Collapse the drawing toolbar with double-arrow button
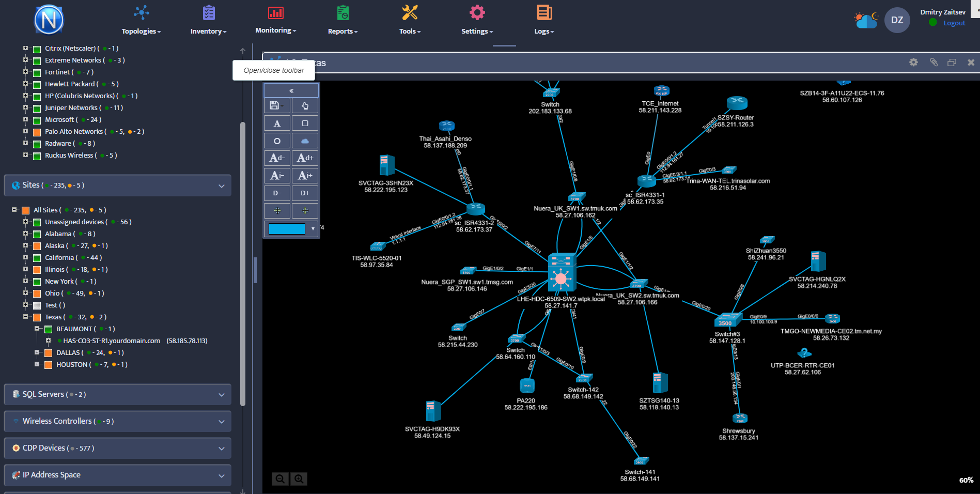 291,90
